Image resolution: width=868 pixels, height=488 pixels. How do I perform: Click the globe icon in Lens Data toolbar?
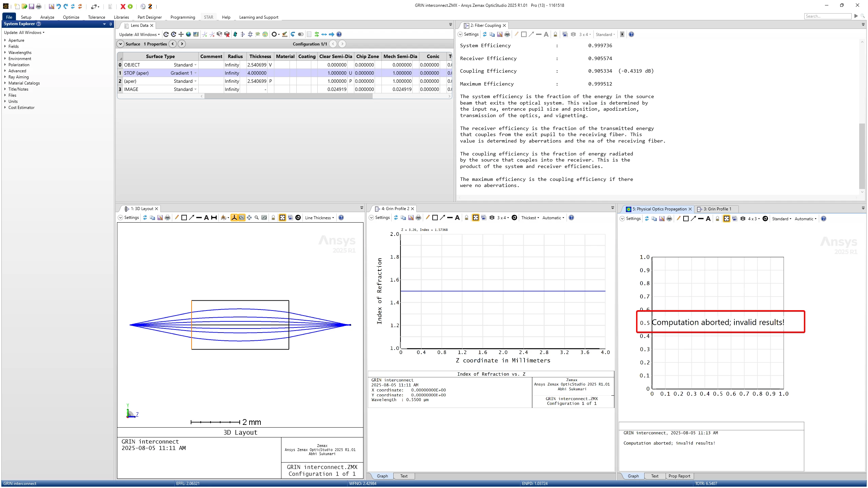click(x=189, y=34)
